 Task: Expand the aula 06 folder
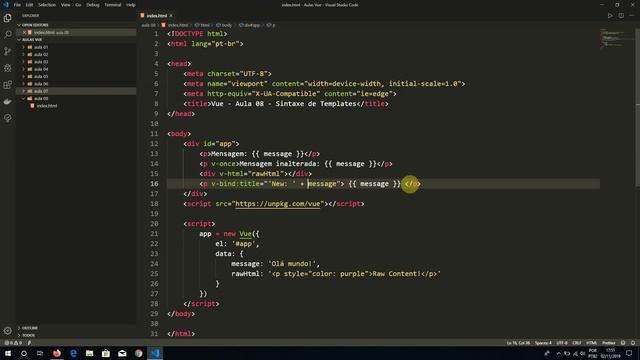[23, 84]
